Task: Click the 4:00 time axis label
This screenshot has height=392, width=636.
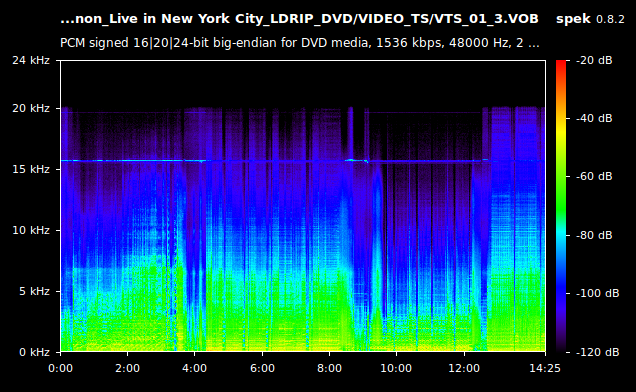Action: pyautogui.click(x=194, y=368)
